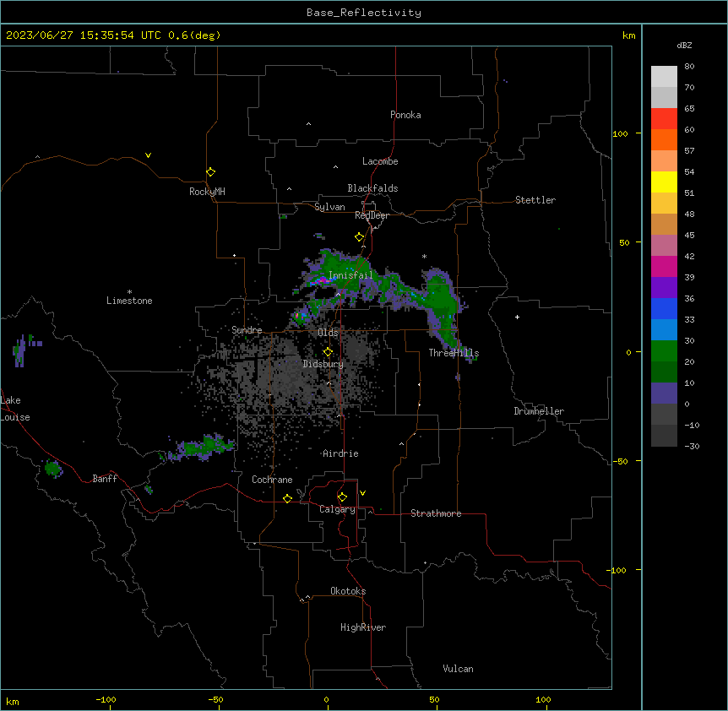Viewport: 728px width, 711px height.
Task: Click the 100 tick on vertical km axis
Action: coord(620,133)
